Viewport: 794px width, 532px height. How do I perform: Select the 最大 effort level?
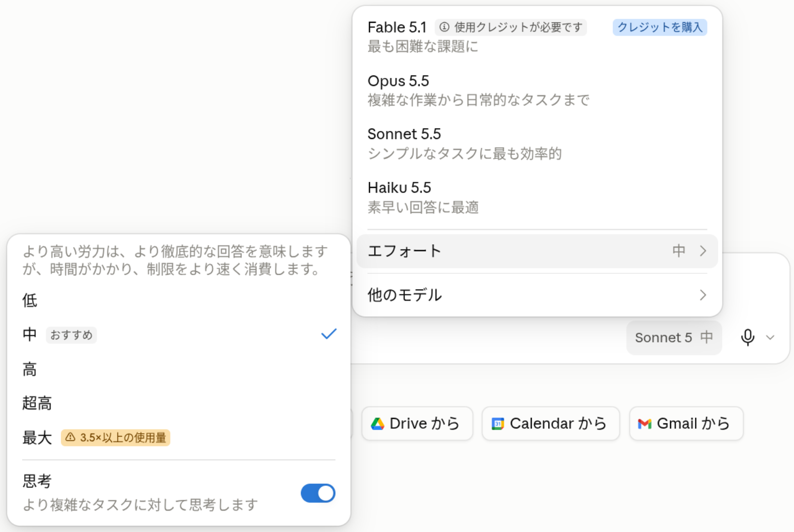[179, 438]
